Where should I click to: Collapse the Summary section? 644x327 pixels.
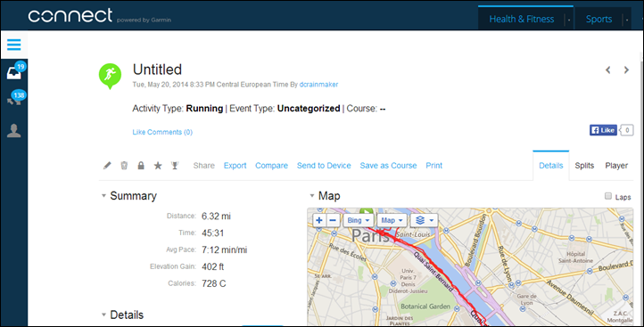tap(103, 196)
